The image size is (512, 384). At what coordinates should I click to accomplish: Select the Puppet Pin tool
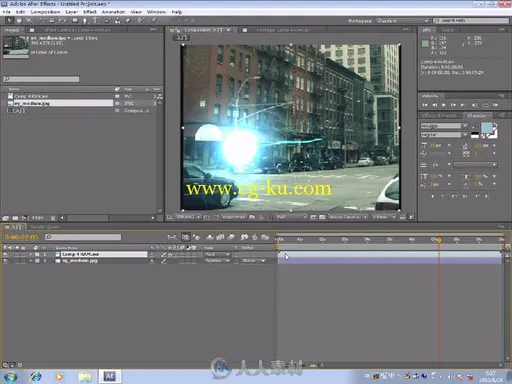153,21
